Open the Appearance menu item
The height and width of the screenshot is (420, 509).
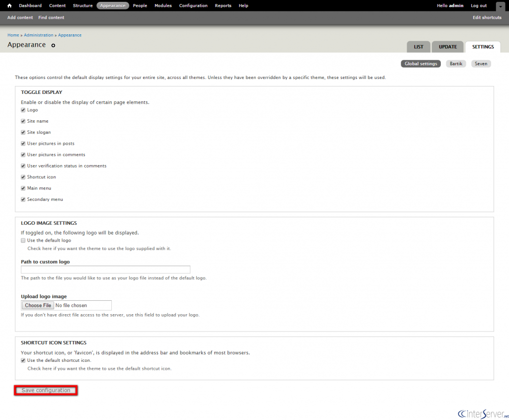tap(113, 5)
